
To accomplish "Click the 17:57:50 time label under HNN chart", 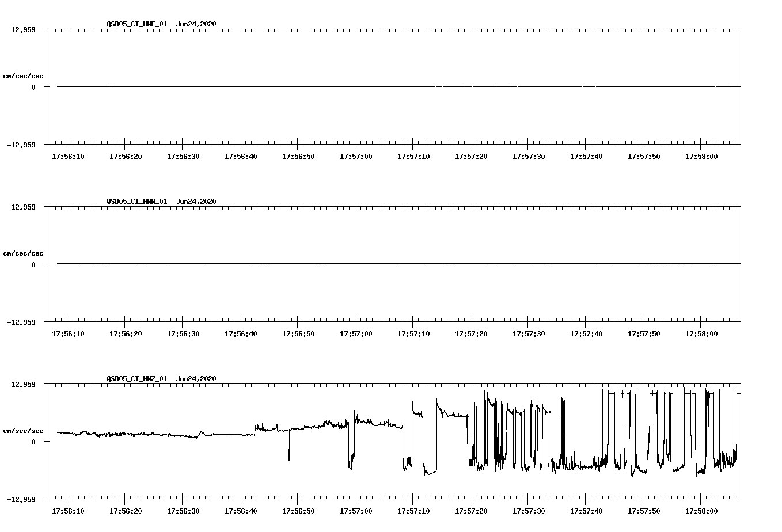I will [644, 333].
